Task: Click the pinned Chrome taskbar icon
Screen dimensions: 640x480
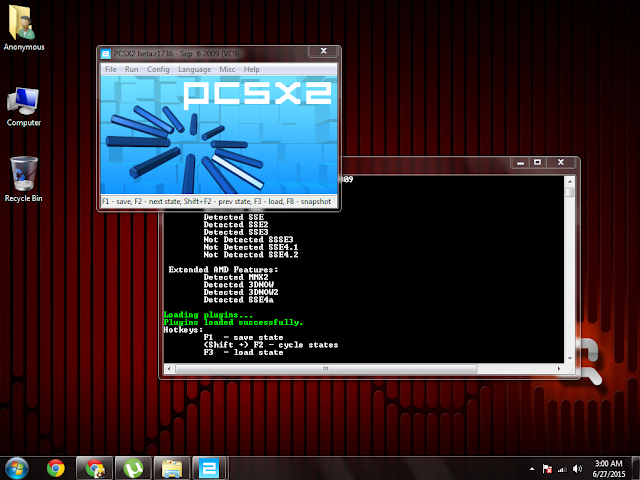Action: [56, 468]
